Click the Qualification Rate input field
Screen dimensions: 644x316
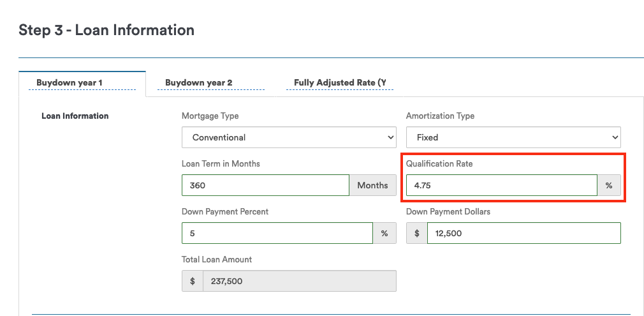(501, 185)
